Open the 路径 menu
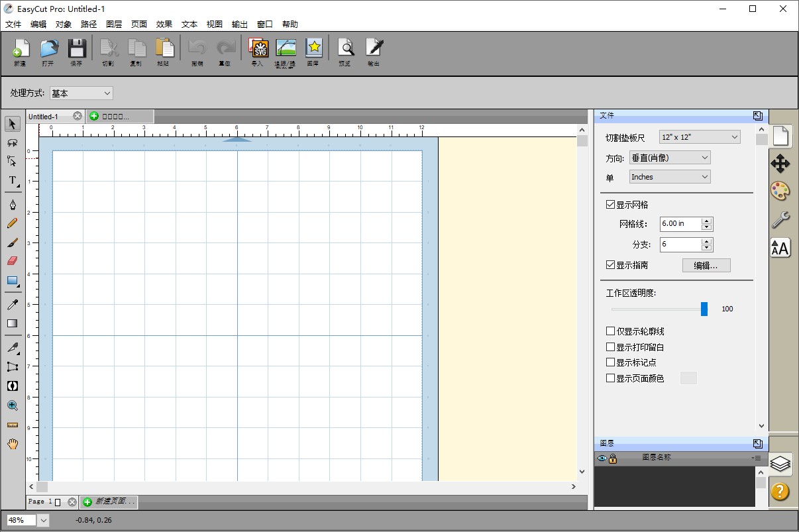 (89, 24)
